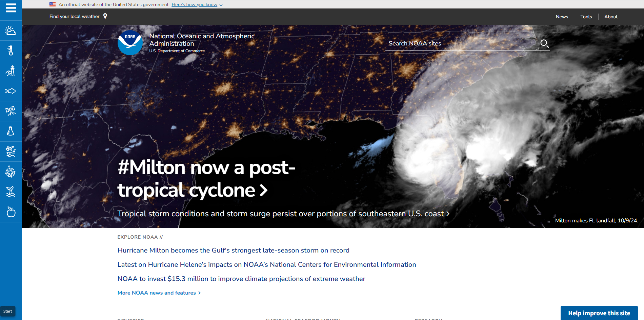Open the hamburger menu in the sidebar
Viewport: 644px width, 320px height.
(x=11, y=8)
